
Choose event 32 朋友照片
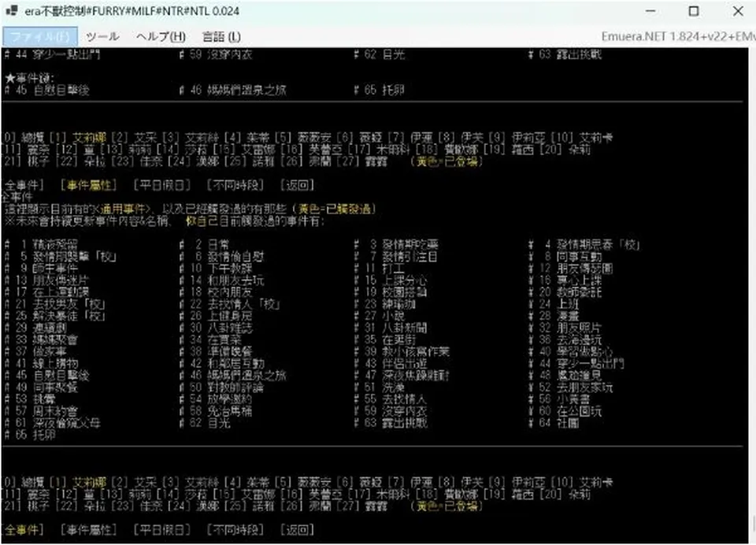pyautogui.click(x=565, y=328)
